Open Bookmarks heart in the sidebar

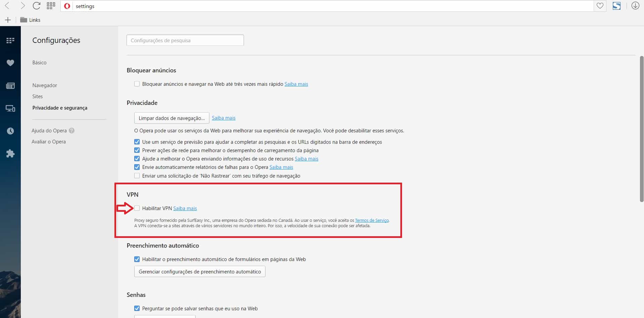[x=10, y=63]
